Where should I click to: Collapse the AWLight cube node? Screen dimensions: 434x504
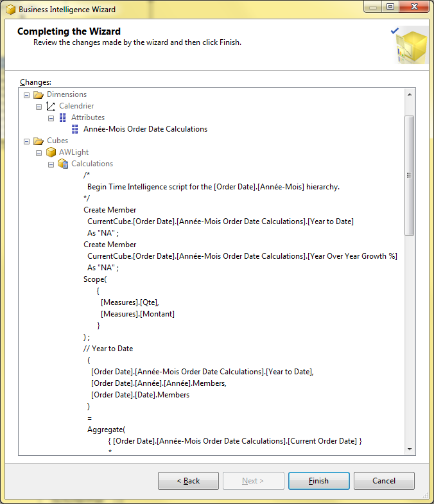[39, 152]
